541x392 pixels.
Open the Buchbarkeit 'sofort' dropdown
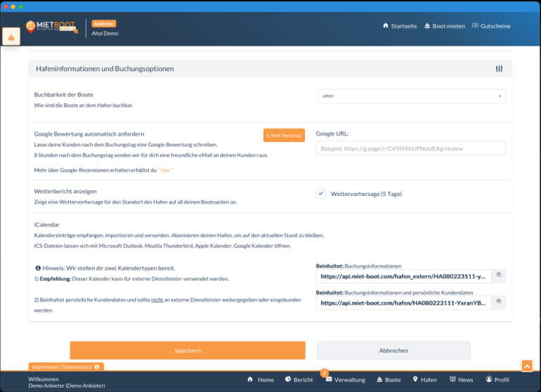point(412,96)
